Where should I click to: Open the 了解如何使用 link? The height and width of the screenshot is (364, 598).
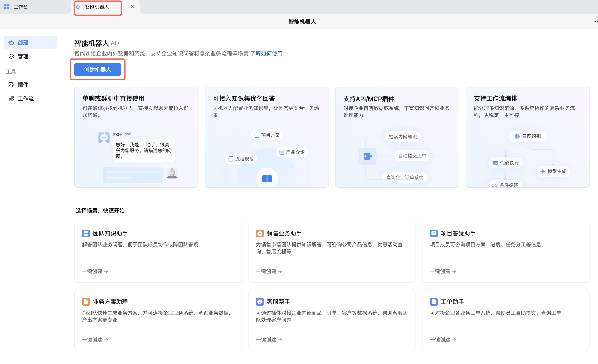tap(266, 54)
